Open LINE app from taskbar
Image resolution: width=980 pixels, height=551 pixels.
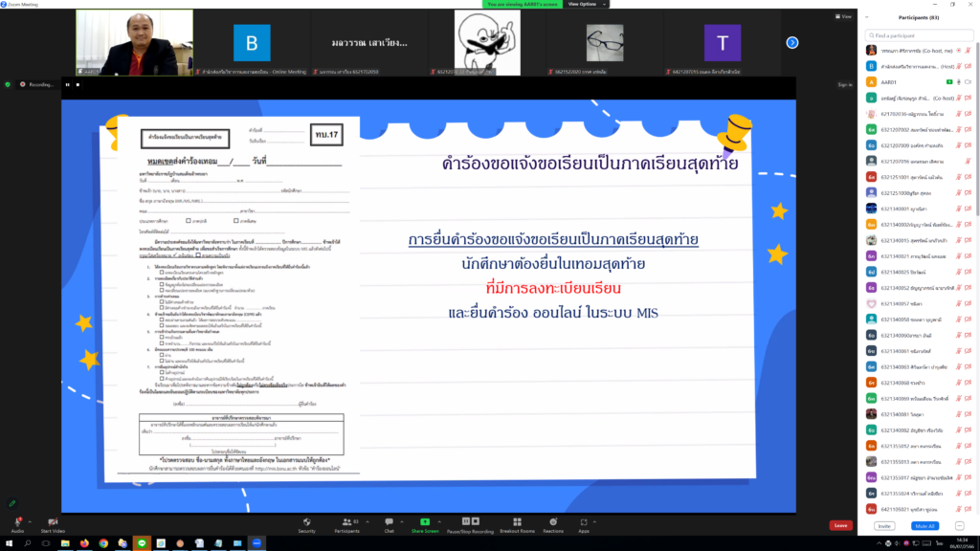[x=142, y=543]
